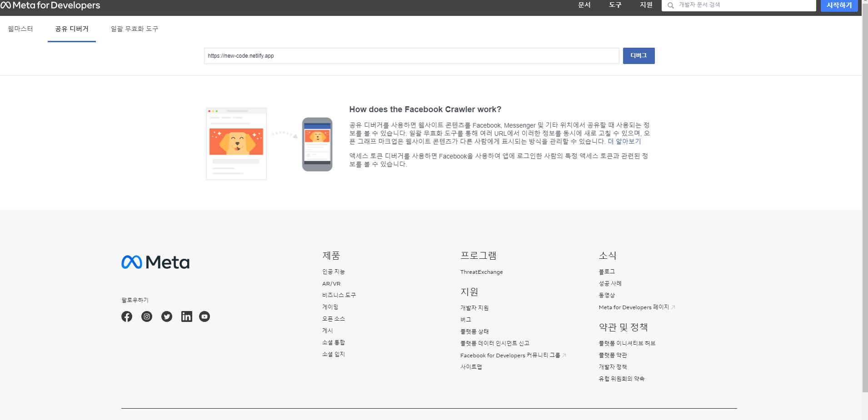This screenshot has width=868, height=420.
Task: Follow the 더 알아보기 link
Action: [x=624, y=142]
